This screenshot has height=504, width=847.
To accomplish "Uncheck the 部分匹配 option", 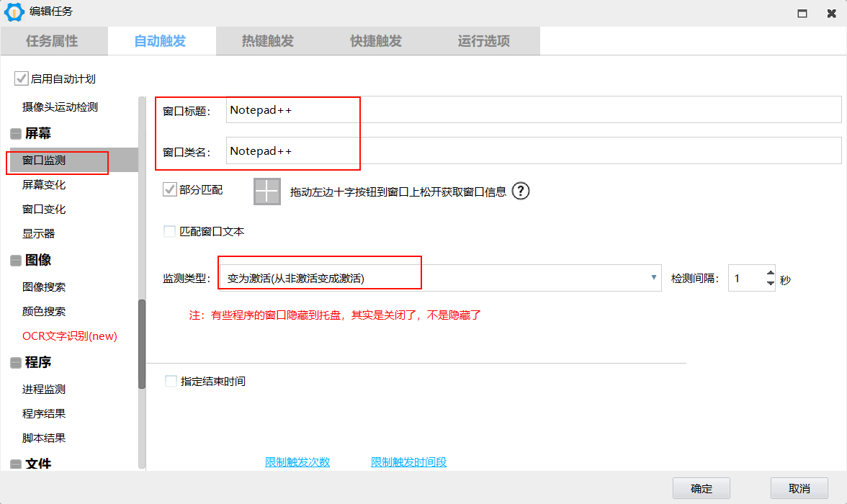I will click(170, 189).
